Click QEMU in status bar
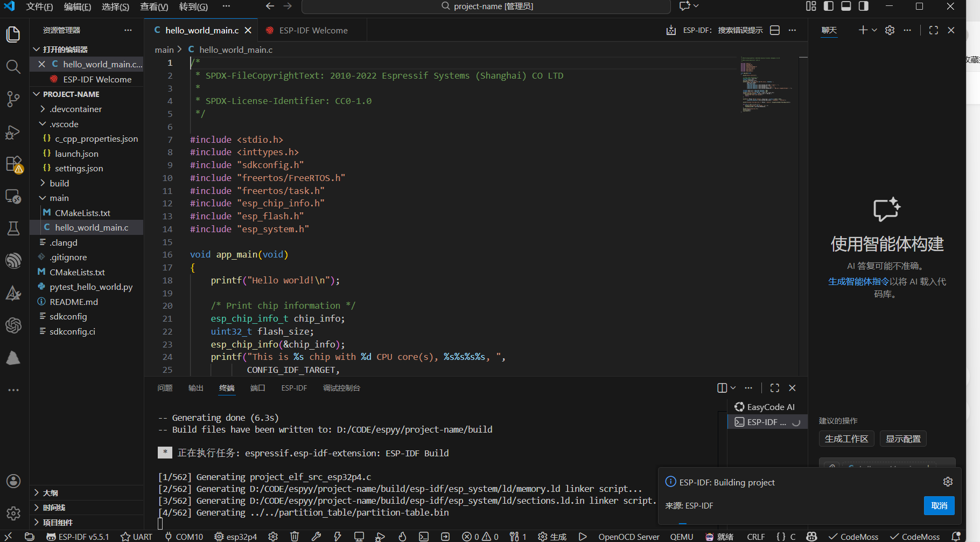The image size is (980, 542). tap(682, 537)
